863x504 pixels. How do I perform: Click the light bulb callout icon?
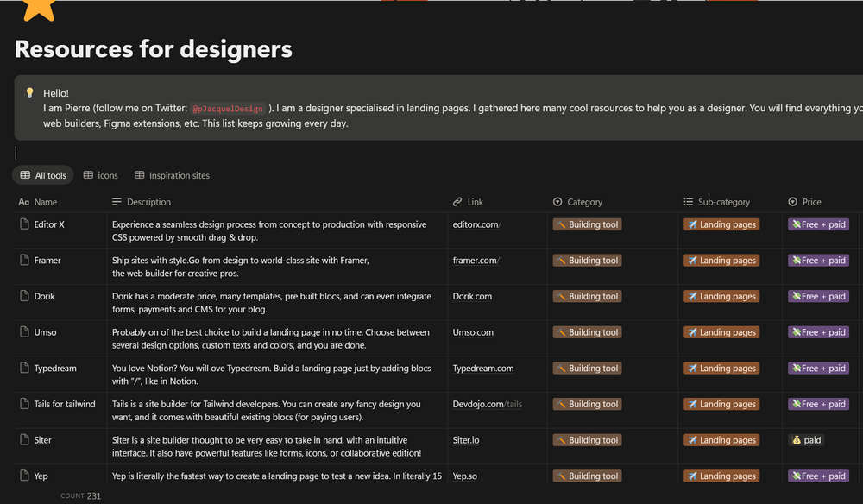29,92
